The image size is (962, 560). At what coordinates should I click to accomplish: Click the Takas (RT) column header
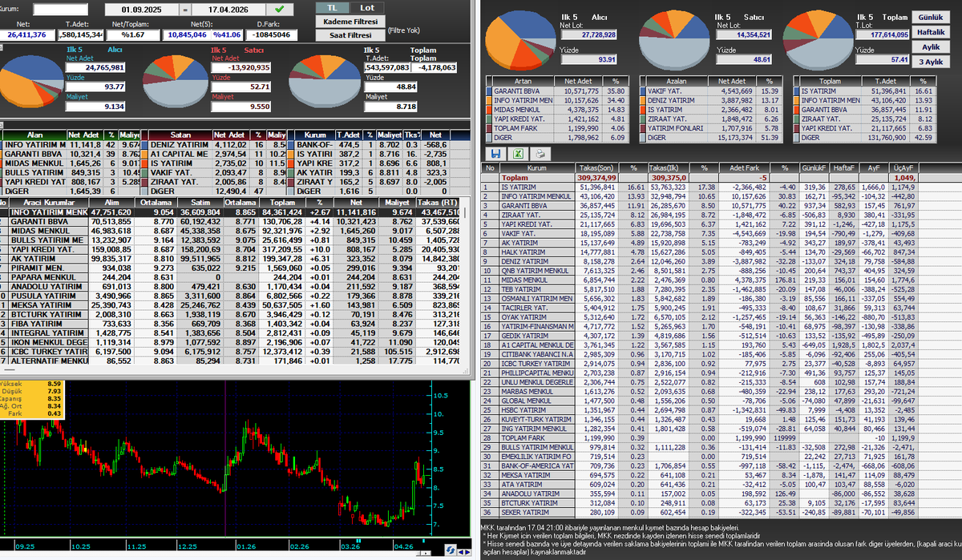pos(439,203)
